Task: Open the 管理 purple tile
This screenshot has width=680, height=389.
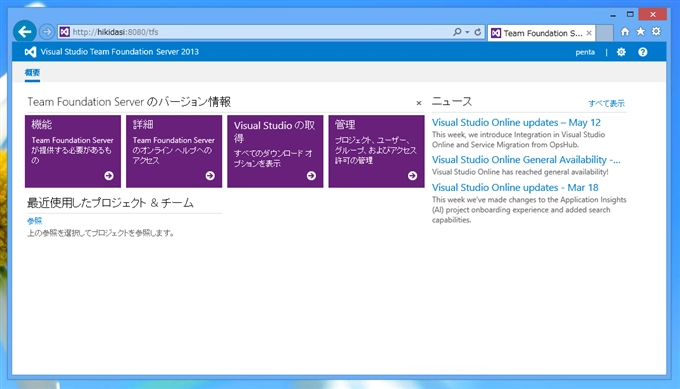Action: click(x=376, y=151)
